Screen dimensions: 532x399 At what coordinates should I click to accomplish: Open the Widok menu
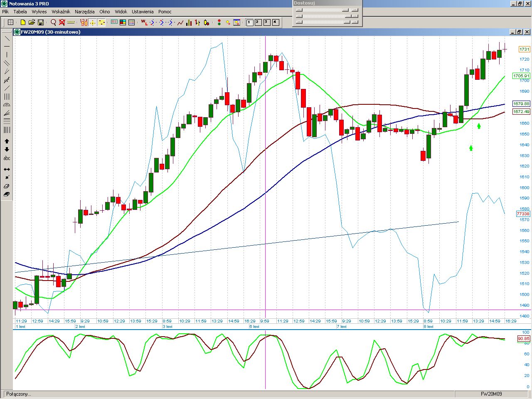tap(121, 12)
